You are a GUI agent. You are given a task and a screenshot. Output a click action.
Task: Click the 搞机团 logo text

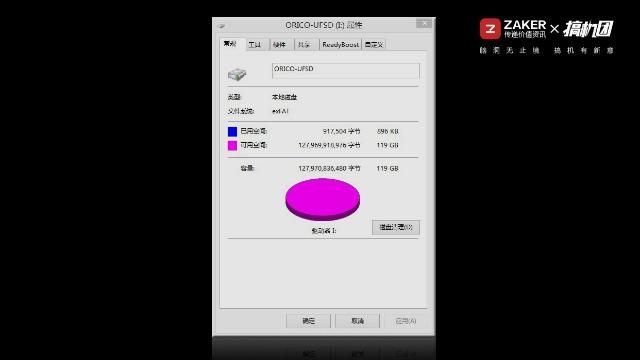(588, 29)
